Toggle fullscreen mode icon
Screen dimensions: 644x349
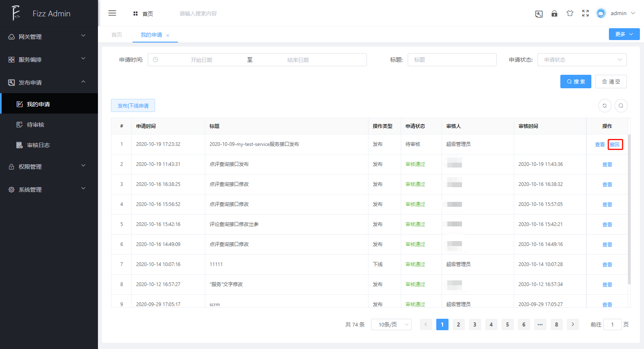tap(585, 13)
